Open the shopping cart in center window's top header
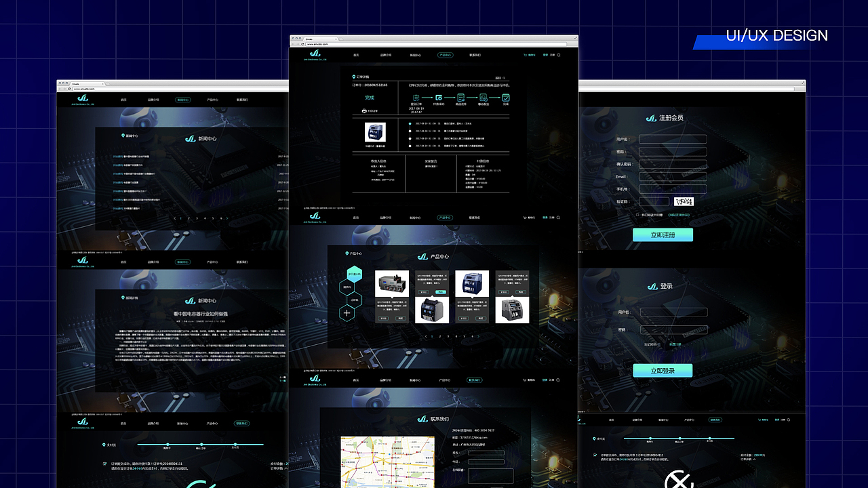This screenshot has width=868, height=488. click(x=530, y=55)
